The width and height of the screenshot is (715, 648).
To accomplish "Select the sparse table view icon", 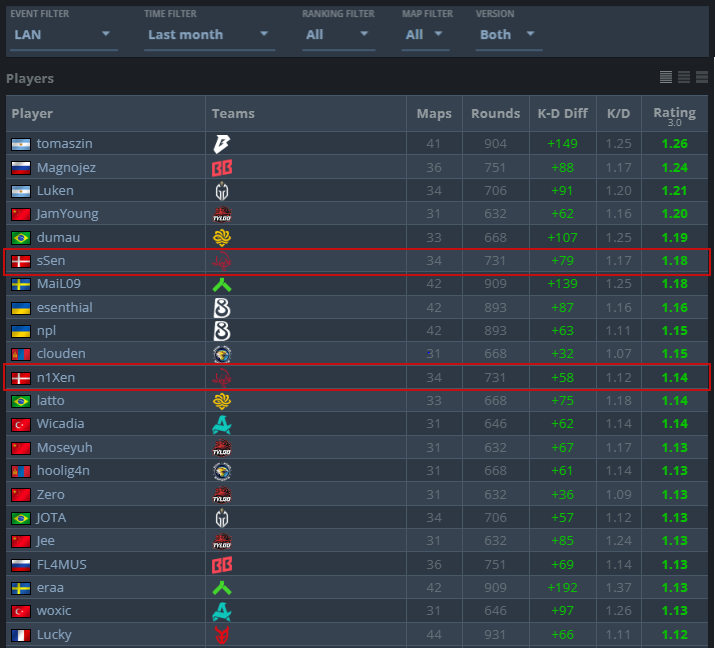I will coord(702,77).
